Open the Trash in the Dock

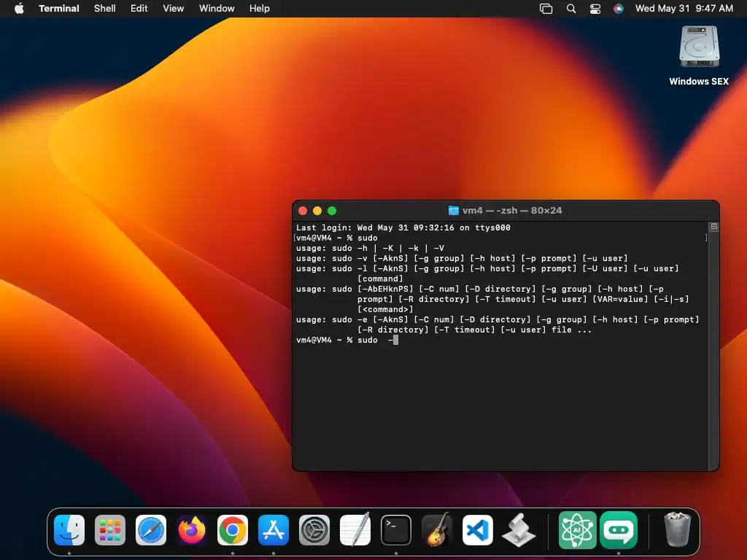pyautogui.click(x=677, y=529)
